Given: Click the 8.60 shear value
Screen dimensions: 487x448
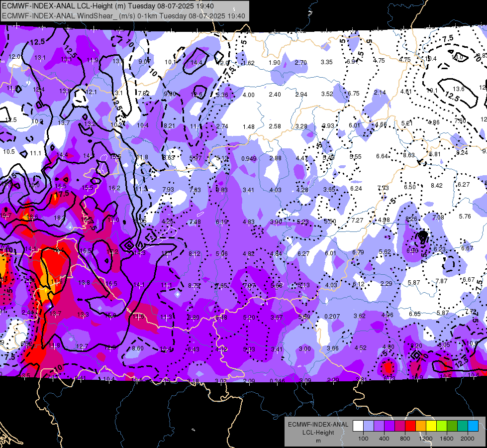Looking at the screenshot, I should coord(138,348).
